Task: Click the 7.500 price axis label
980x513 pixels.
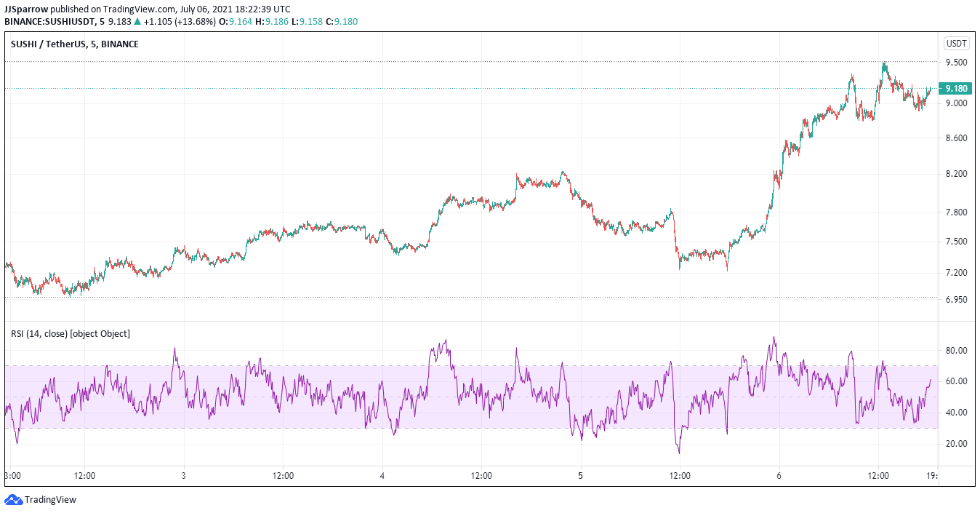Action: tap(955, 242)
